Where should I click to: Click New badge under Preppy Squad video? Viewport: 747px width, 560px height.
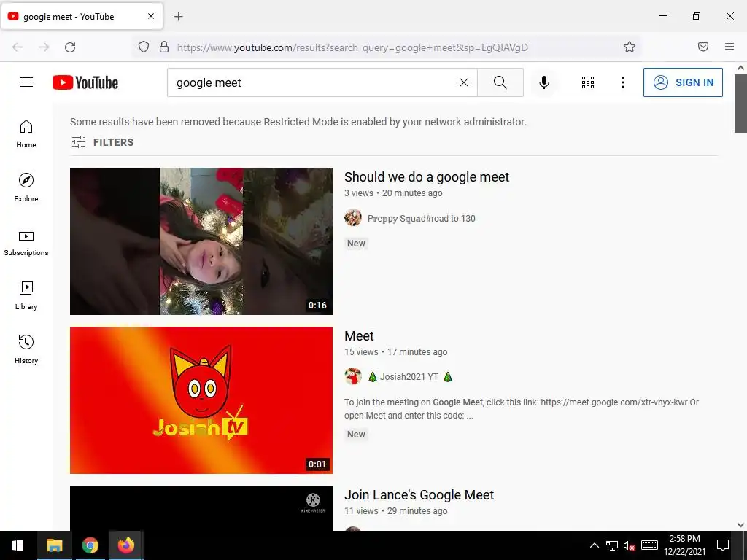tap(356, 244)
